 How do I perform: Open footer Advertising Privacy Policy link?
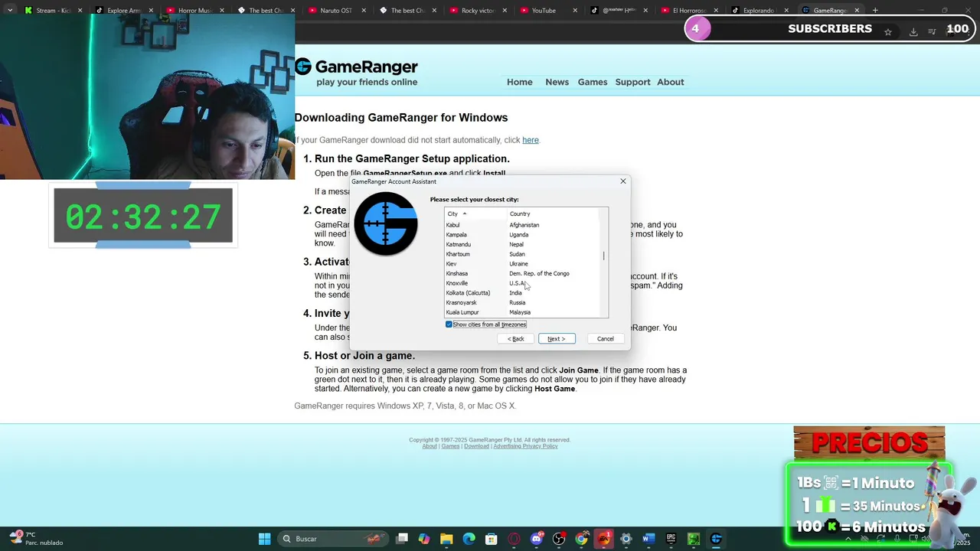click(525, 446)
